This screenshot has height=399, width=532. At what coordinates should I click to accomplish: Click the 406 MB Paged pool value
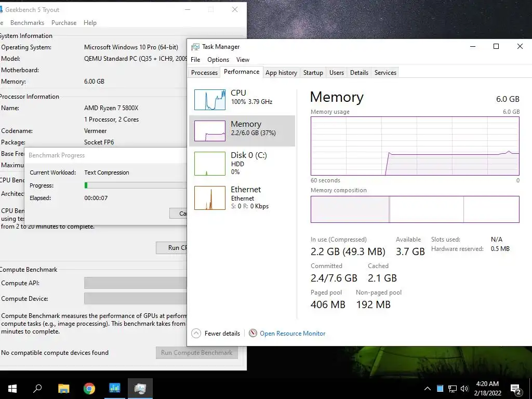(x=328, y=304)
